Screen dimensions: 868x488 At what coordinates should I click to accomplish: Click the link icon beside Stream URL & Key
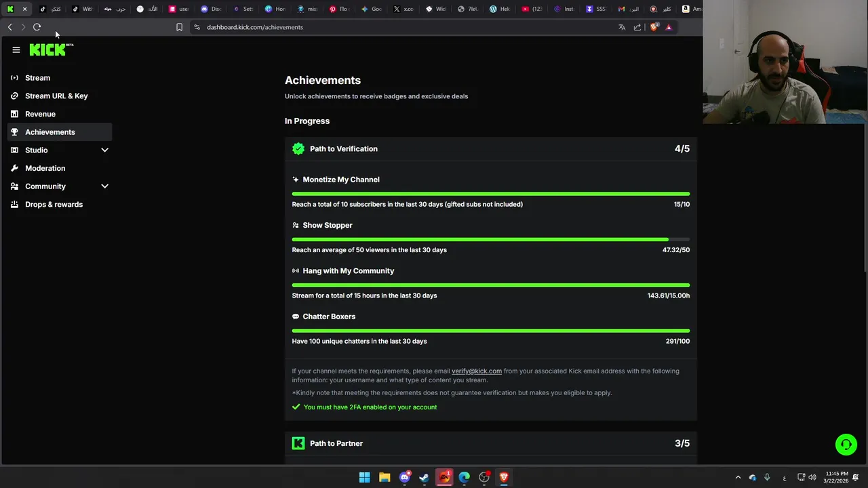14,96
